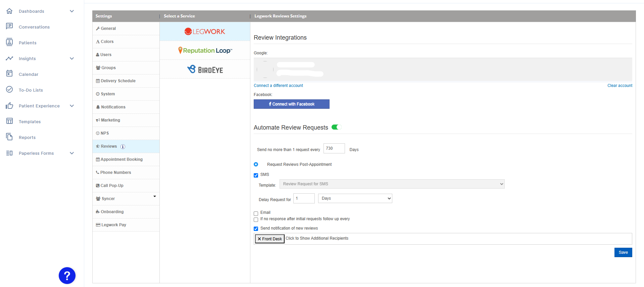The height and width of the screenshot is (287, 644).
Task: Click the smiley icon beside NPS
Action: tap(98, 133)
